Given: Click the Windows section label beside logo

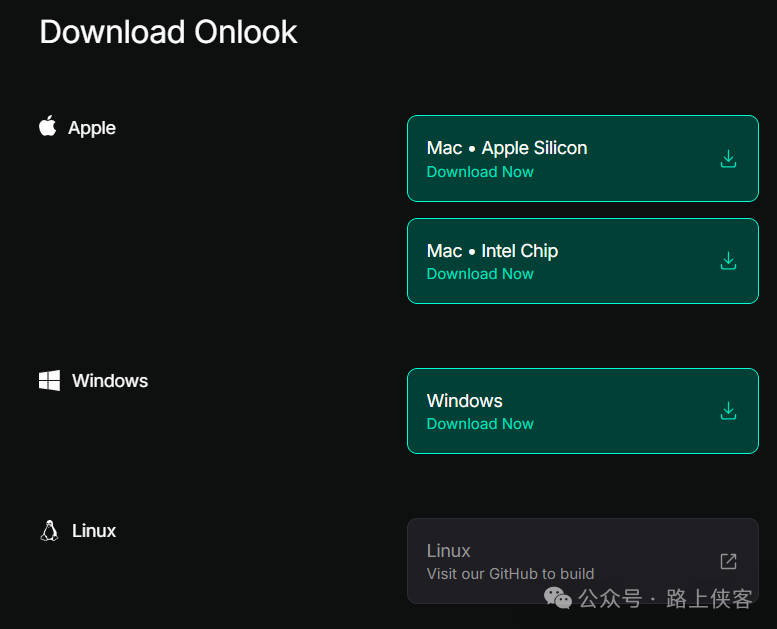Looking at the screenshot, I should (110, 381).
